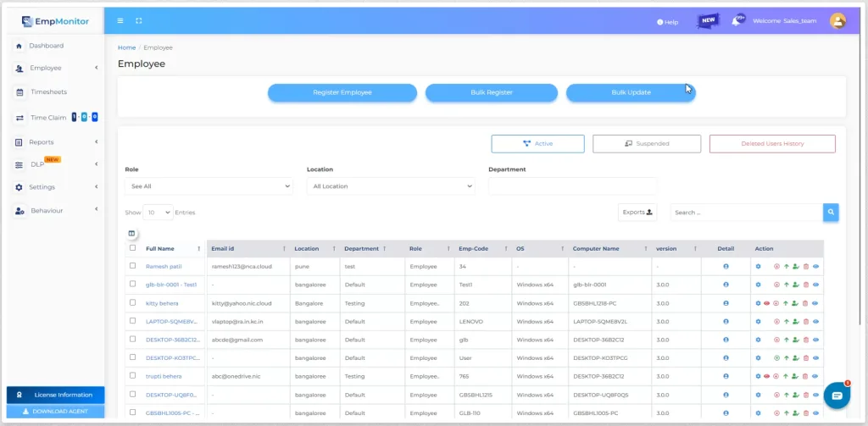Select the checkbox for trupti behera

pyautogui.click(x=132, y=375)
